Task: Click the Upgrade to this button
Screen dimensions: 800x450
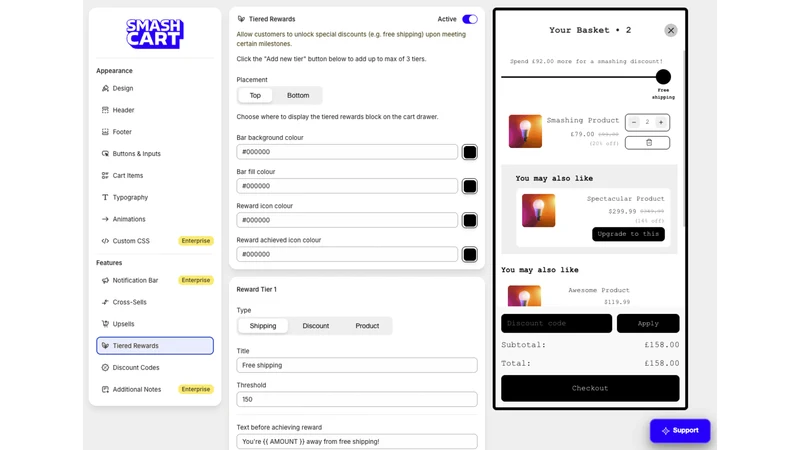Action: [x=628, y=234]
